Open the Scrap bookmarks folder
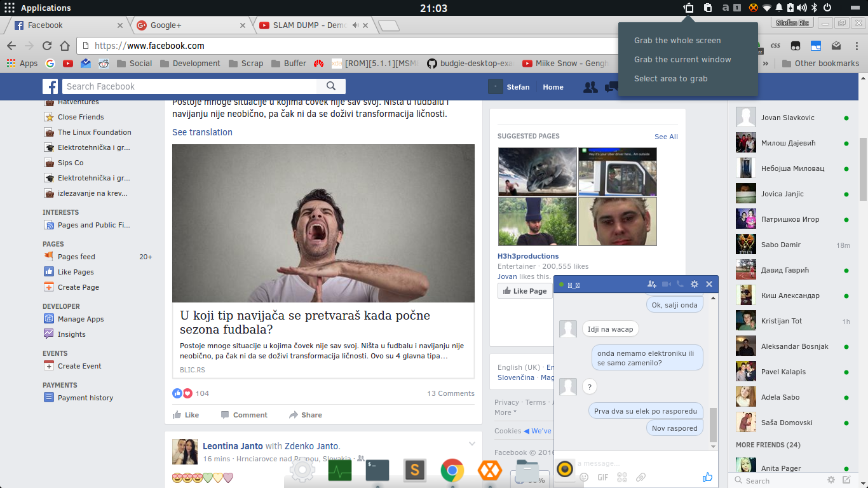 pos(246,64)
